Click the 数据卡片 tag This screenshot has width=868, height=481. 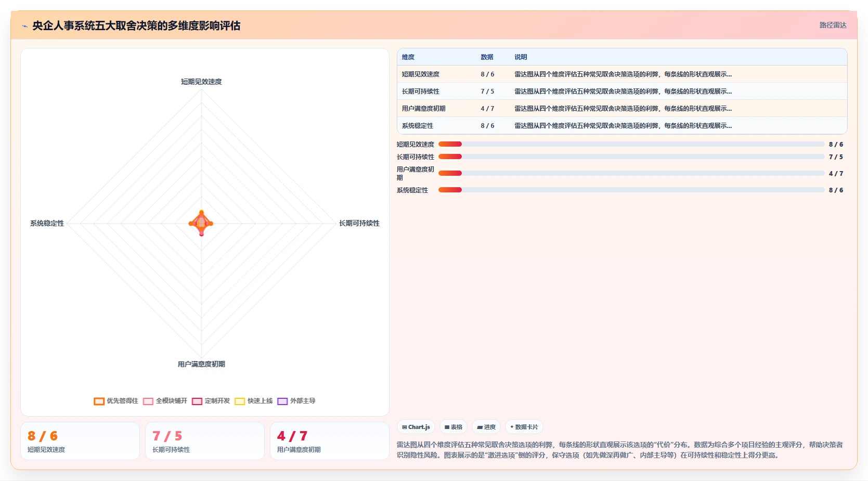coord(524,427)
